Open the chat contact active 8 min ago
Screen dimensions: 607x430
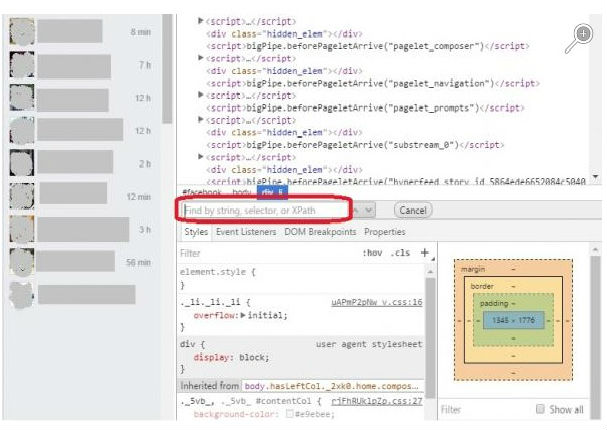pyautogui.click(x=80, y=31)
